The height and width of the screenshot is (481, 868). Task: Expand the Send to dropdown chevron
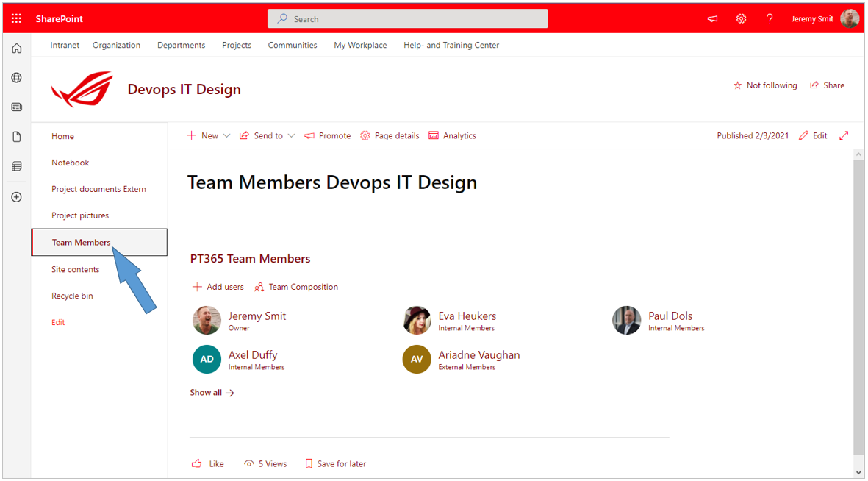pyautogui.click(x=291, y=136)
